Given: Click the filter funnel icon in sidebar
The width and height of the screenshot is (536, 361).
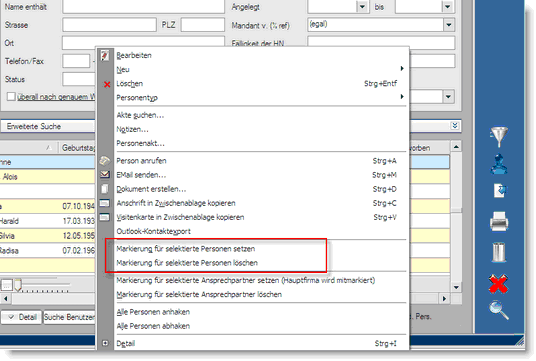Looking at the screenshot, I should click(x=499, y=136).
